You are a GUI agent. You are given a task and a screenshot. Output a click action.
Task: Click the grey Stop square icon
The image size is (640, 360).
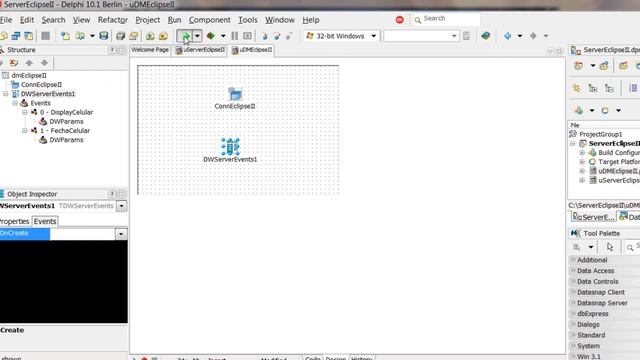click(46, 36)
